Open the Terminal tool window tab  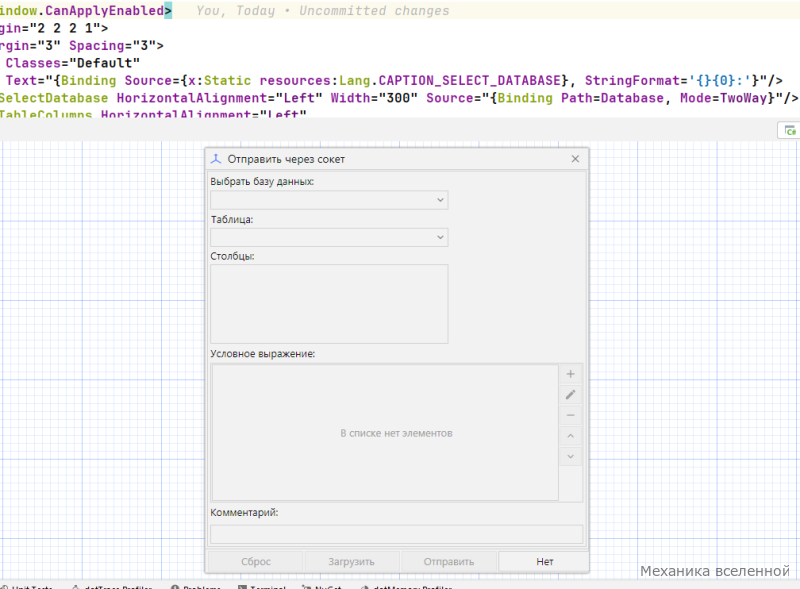262,587
